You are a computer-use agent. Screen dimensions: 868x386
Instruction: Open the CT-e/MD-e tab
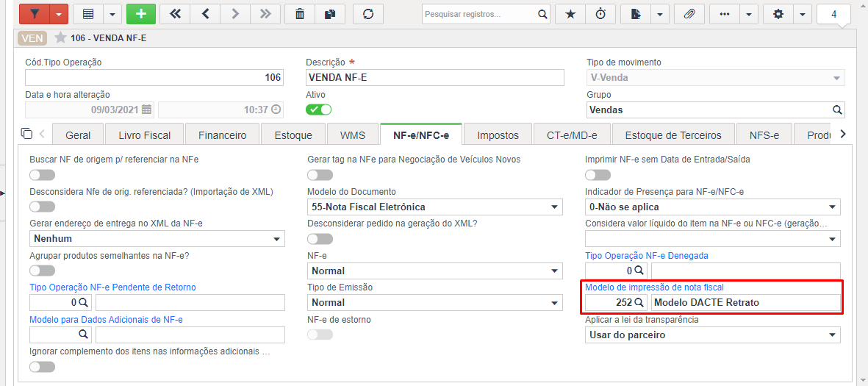click(x=571, y=135)
